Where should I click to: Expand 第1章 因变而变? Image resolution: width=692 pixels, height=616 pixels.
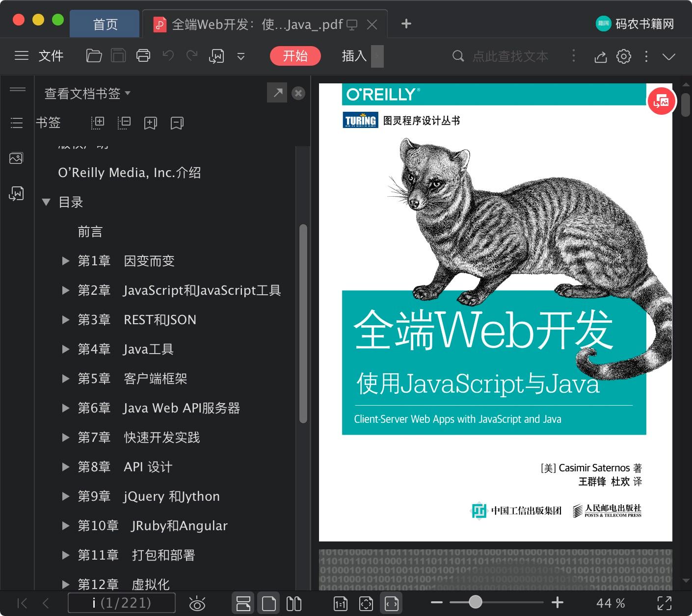coord(65,261)
